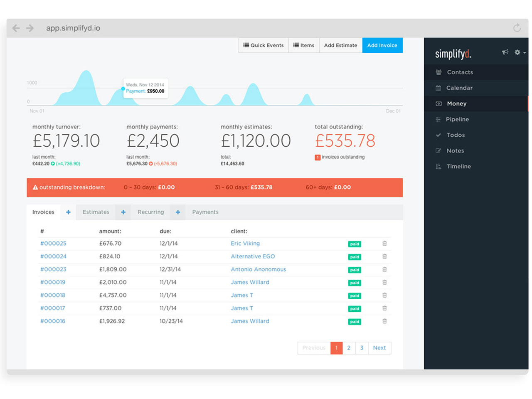Open Calendar from the sidebar

459,88
